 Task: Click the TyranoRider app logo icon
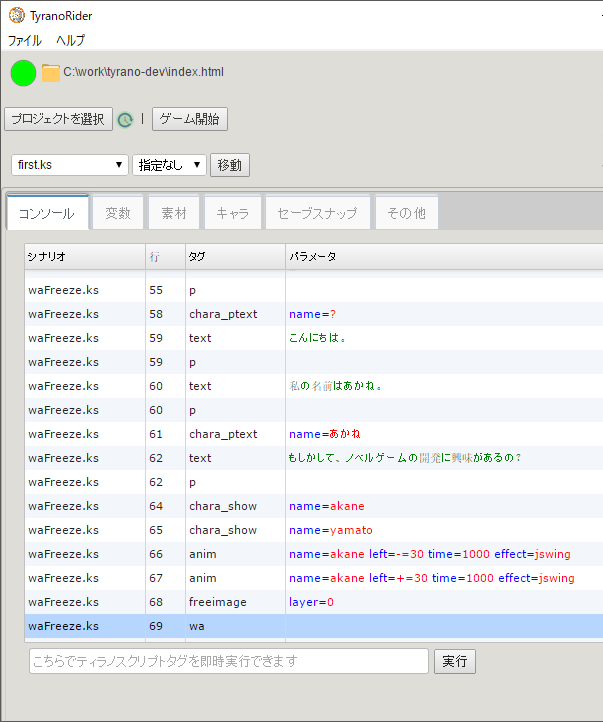(17, 15)
